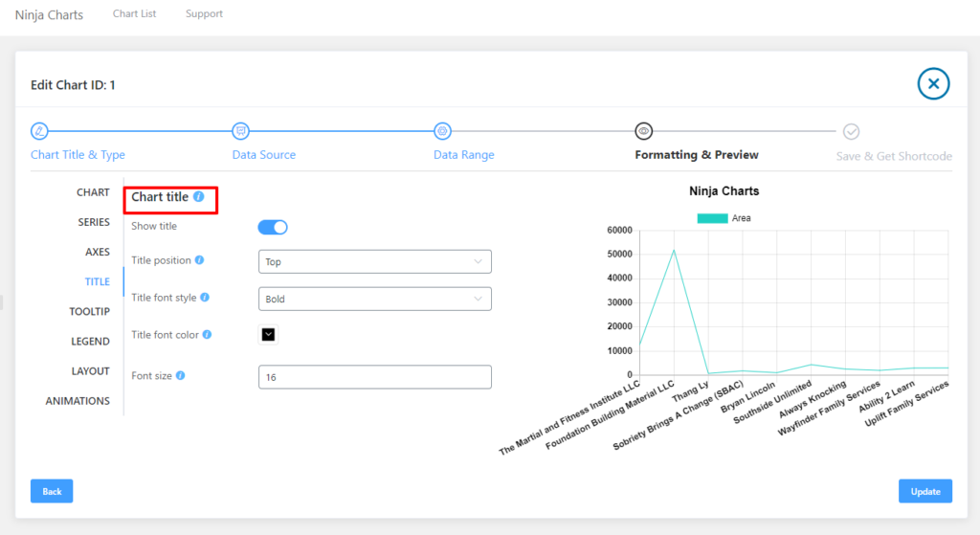Open the Title position dropdown

374,261
